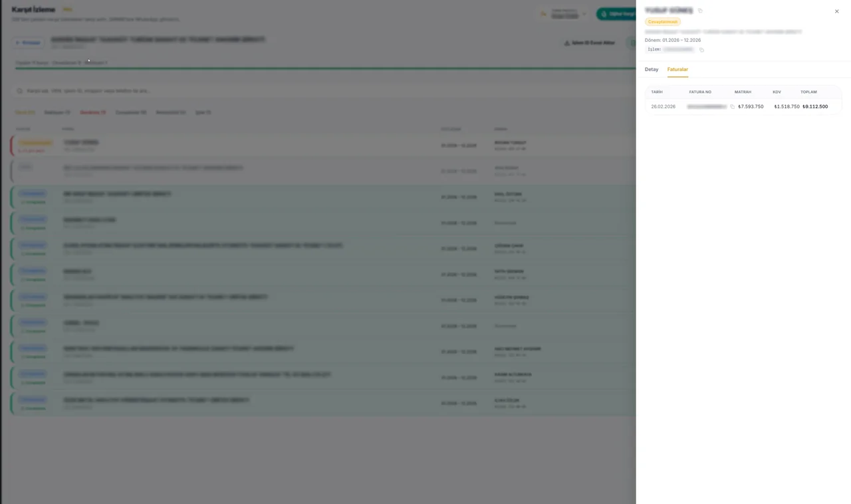The height and width of the screenshot is (504, 851).
Task: Click the TOPLAM column header
Action: click(808, 92)
